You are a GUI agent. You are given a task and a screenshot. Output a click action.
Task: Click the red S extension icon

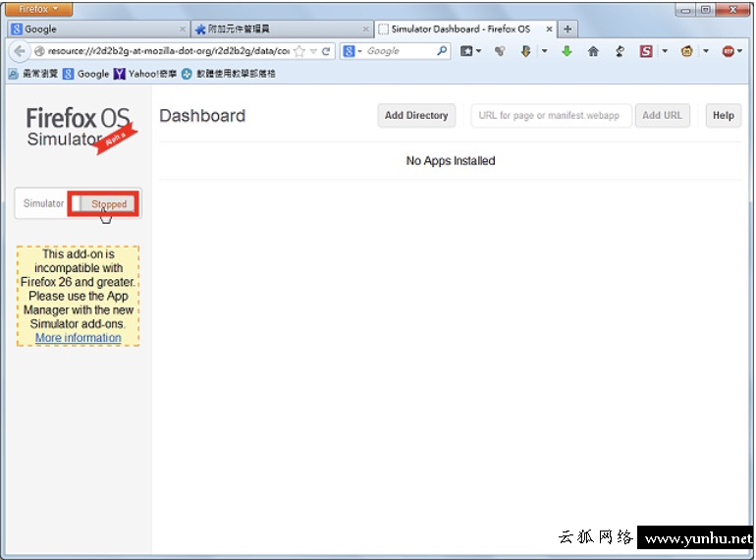[646, 51]
